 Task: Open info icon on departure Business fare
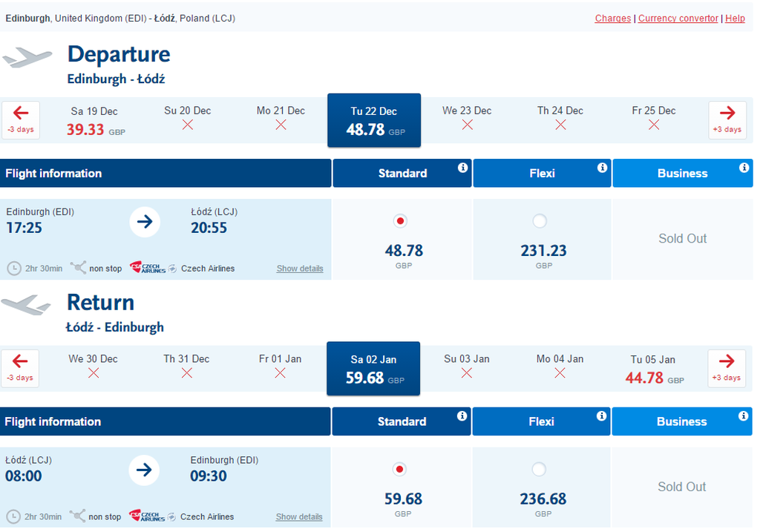[744, 168]
